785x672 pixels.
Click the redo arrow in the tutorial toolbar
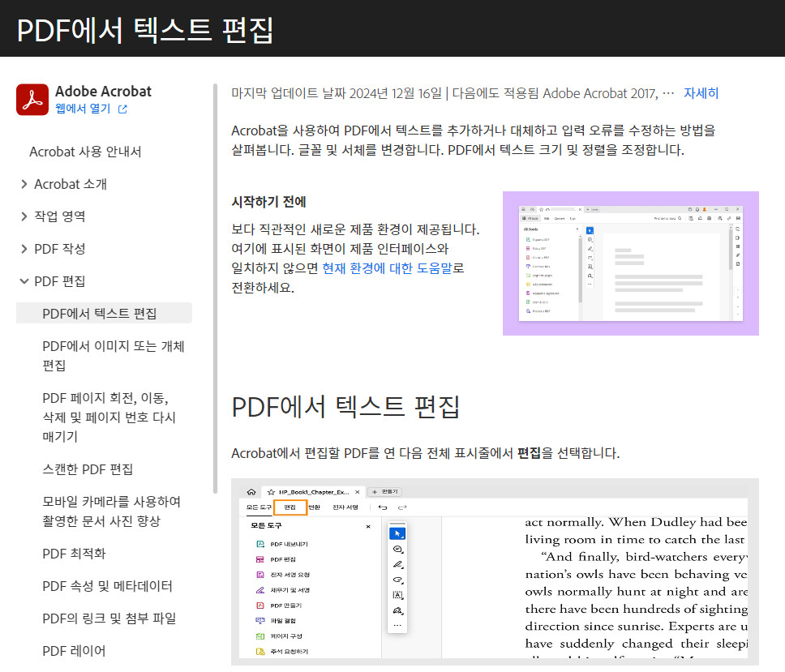click(402, 507)
